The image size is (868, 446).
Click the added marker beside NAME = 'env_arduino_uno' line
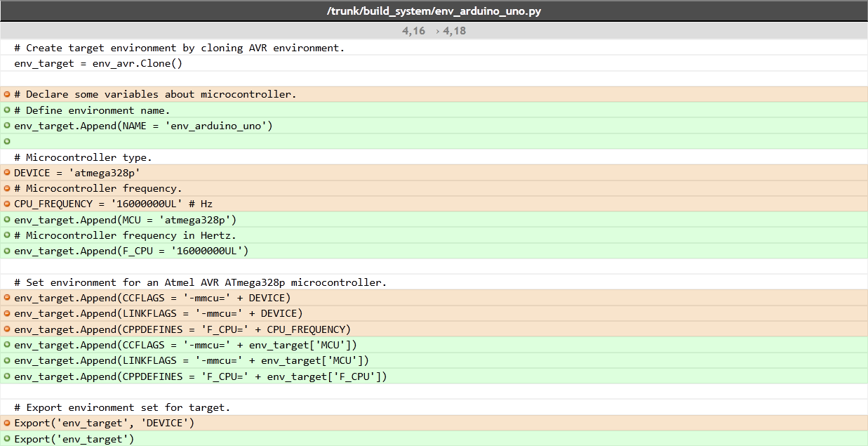pos(6,126)
